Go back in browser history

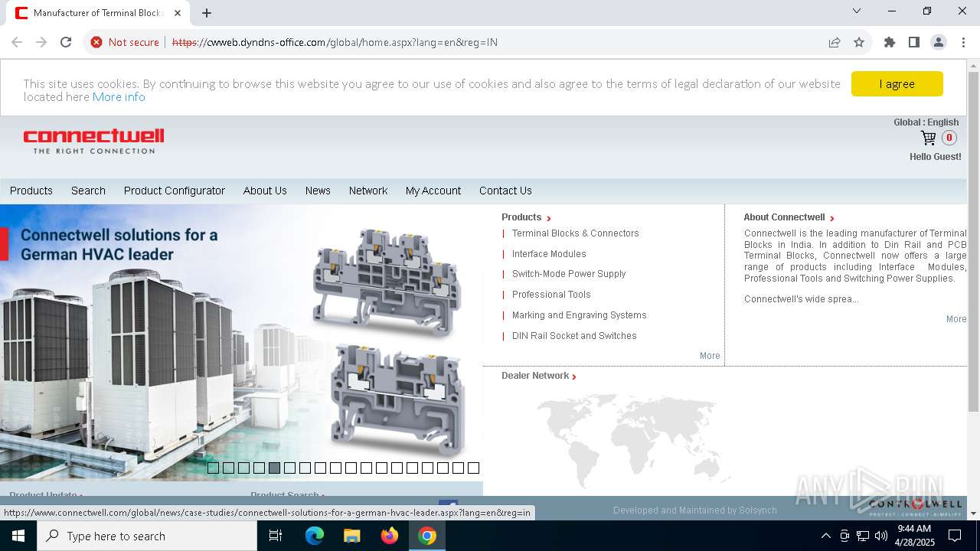pyautogui.click(x=17, y=42)
